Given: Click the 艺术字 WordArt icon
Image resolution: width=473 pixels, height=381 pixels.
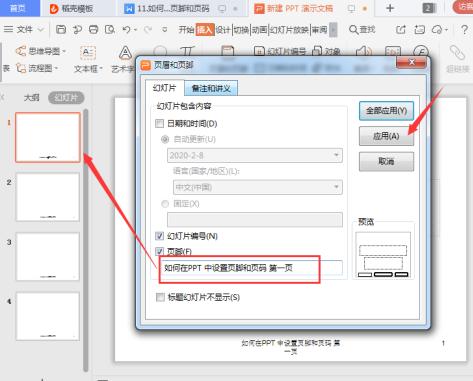Looking at the screenshot, I should pos(125,53).
